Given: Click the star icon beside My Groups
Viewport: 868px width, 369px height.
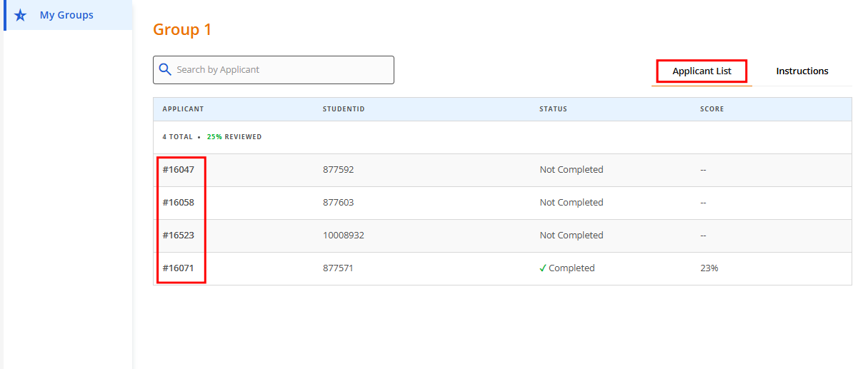Looking at the screenshot, I should click(x=20, y=15).
